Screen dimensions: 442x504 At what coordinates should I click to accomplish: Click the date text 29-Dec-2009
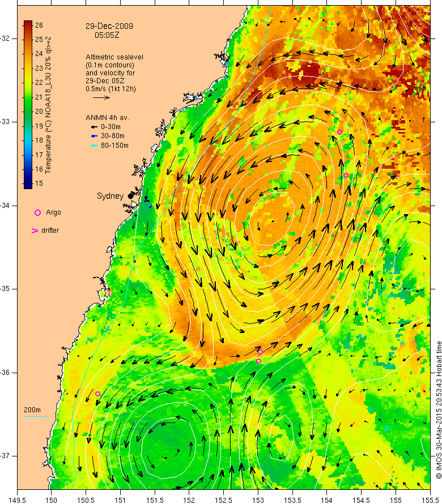click(x=109, y=26)
